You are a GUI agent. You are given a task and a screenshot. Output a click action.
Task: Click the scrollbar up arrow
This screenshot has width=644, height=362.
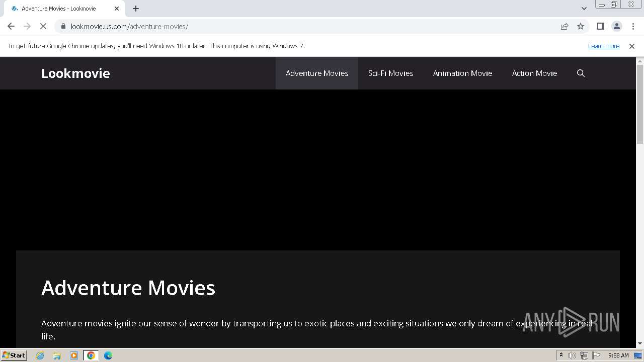pos(640,61)
